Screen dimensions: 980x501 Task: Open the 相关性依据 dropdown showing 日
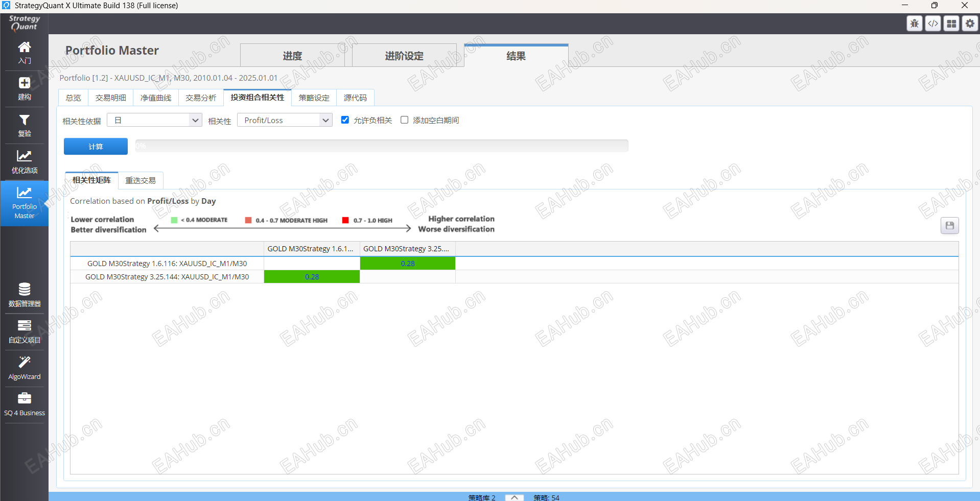click(x=155, y=120)
